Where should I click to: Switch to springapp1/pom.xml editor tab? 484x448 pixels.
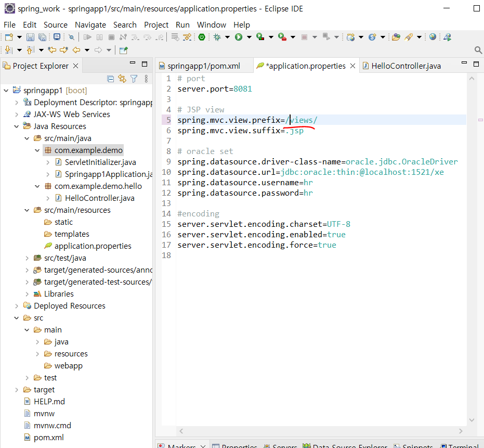coord(204,66)
